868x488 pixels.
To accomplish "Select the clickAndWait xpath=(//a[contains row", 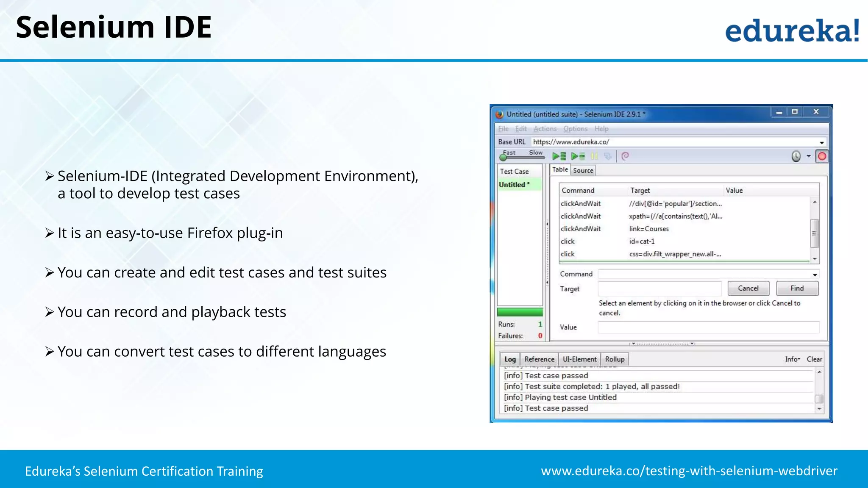I will pos(684,216).
